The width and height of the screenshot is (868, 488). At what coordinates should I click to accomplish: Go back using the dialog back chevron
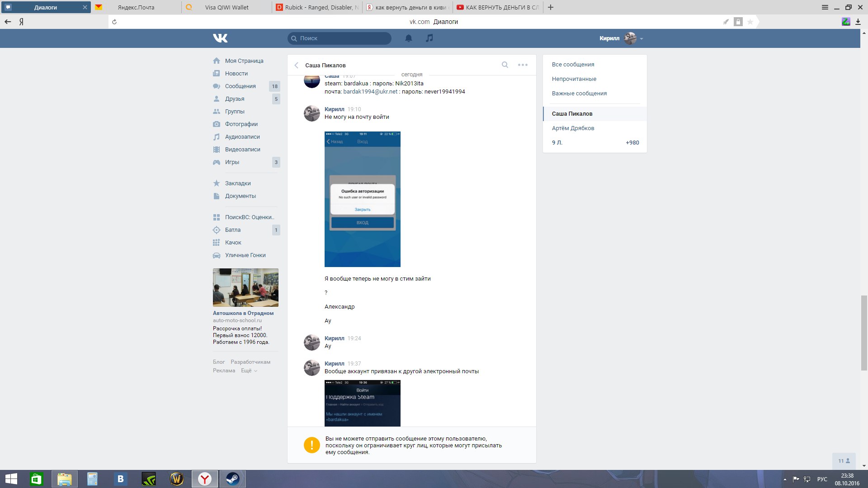(297, 65)
